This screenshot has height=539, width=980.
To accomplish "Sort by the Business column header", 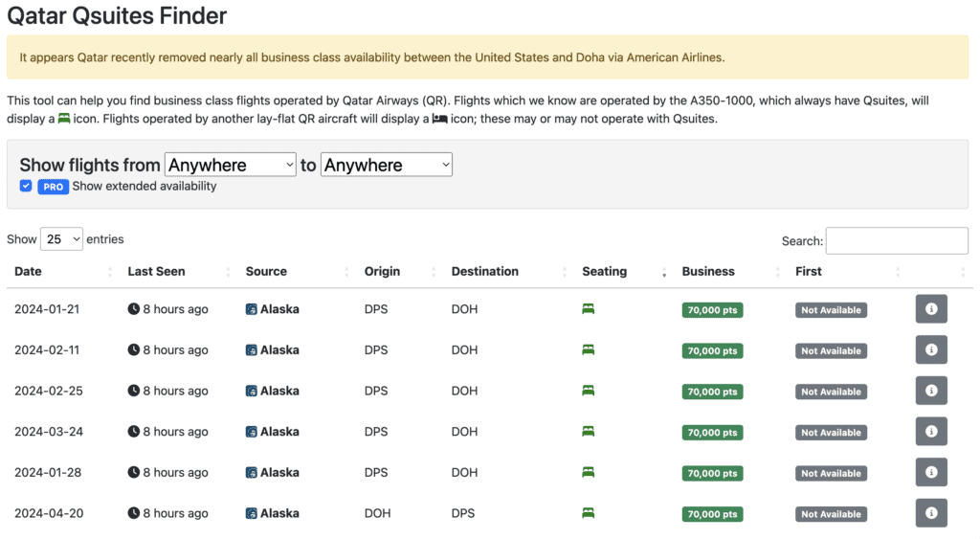I will (708, 271).
